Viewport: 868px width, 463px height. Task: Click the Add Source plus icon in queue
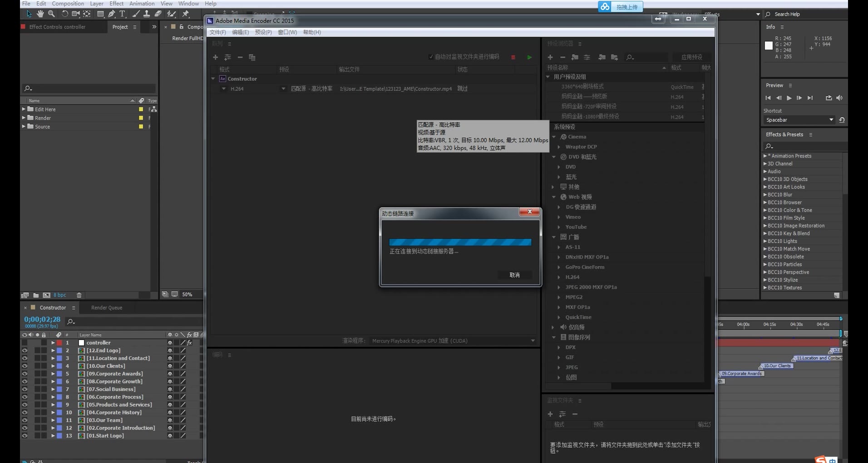[x=216, y=57]
